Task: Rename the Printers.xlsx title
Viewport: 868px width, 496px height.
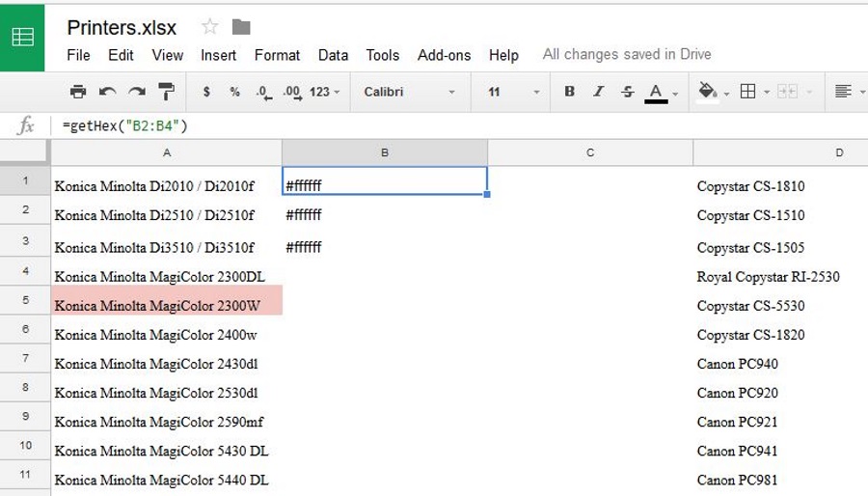Action: tap(122, 27)
